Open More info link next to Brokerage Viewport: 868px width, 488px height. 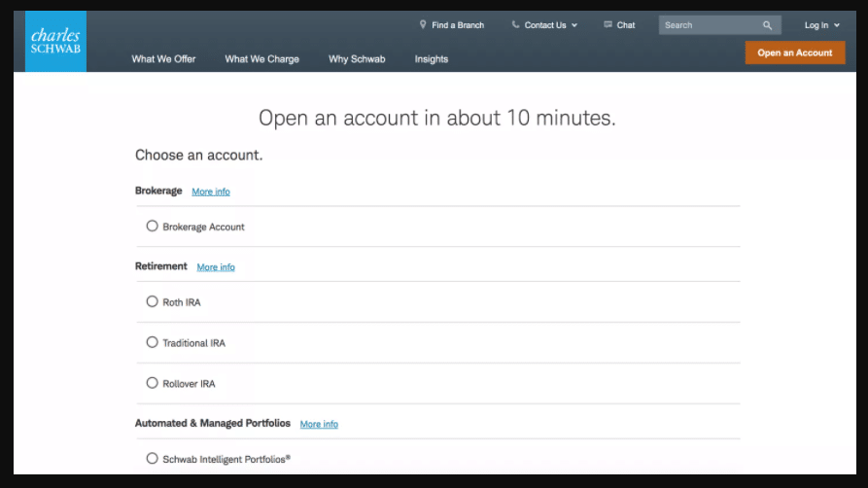(211, 192)
